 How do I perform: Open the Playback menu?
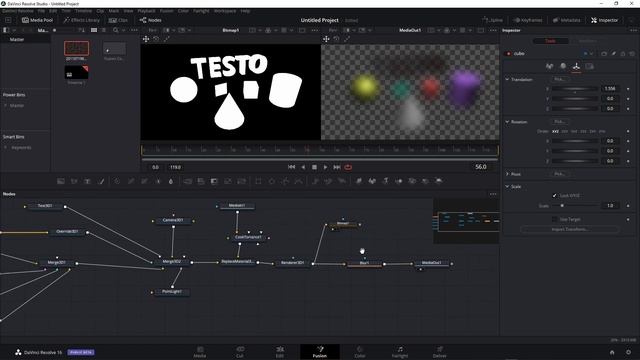(146, 11)
